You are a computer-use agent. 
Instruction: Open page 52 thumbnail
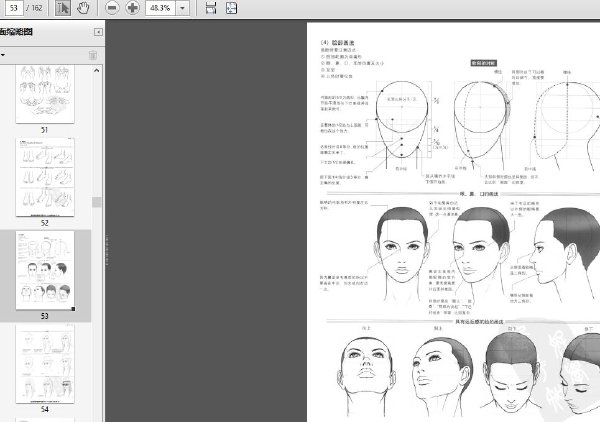coord(45,177)
